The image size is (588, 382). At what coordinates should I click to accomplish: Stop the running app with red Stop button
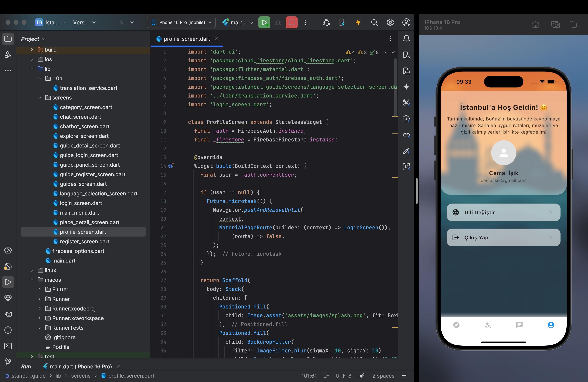(x=292, y=22)
